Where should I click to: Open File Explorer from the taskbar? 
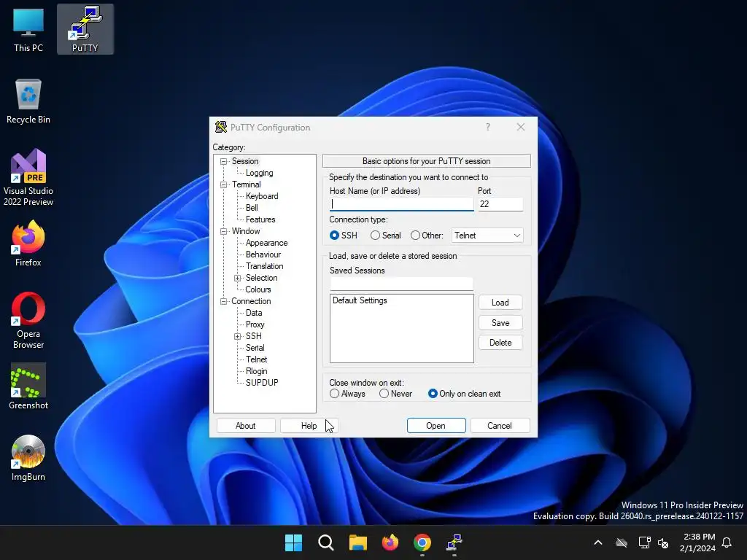coord(357,542)
